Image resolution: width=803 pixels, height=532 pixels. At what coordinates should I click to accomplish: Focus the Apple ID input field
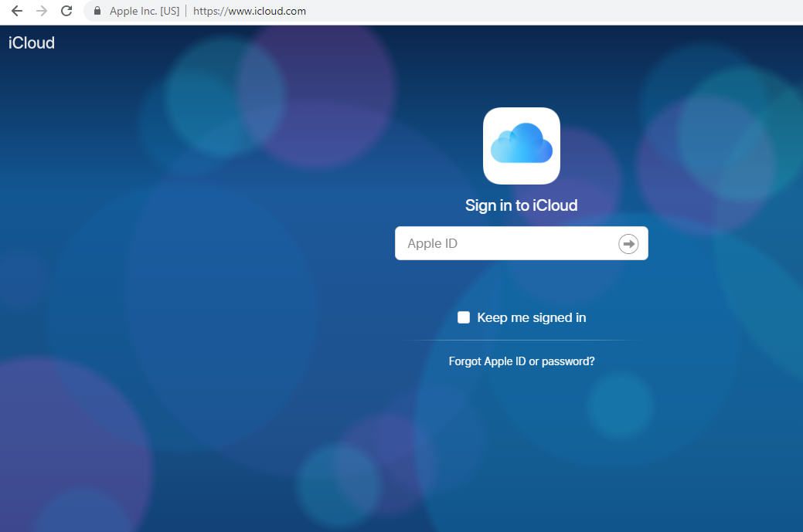[522, 243]
